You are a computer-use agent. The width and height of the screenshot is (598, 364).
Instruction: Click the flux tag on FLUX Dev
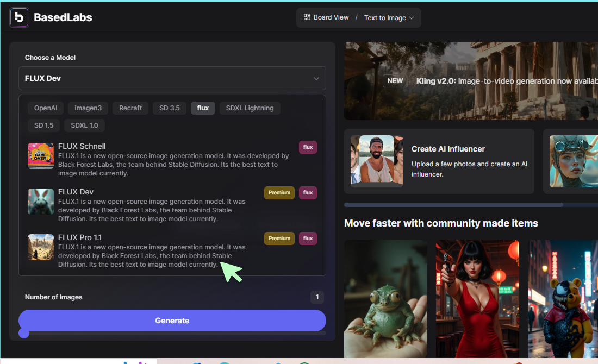(308, 193)
